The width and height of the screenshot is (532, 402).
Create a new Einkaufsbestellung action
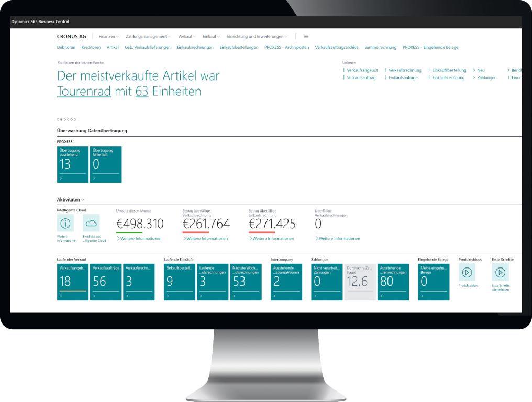[x=447, y=70]
